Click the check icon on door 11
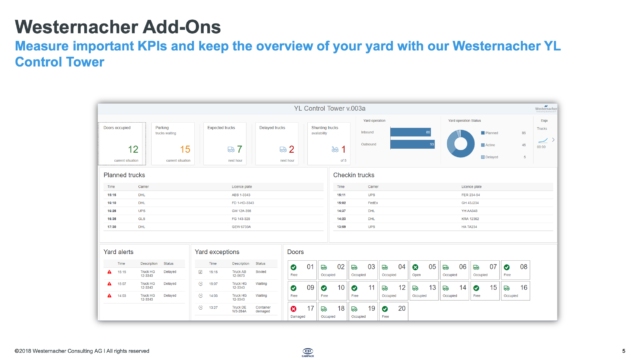The width and height of the screenshot is (640, 360). pos(354,288)
